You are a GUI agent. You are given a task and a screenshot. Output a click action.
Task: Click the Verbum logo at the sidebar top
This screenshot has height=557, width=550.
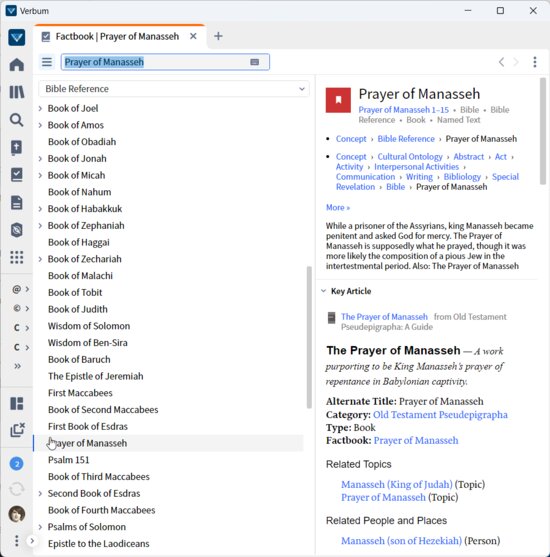17,37
